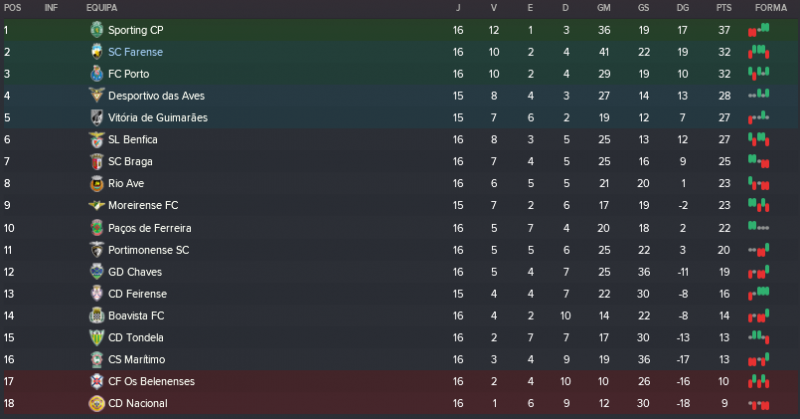Click the Boavista FC club badge
Viewport: 800px width, 419px height.
click(x=96, y=316)
